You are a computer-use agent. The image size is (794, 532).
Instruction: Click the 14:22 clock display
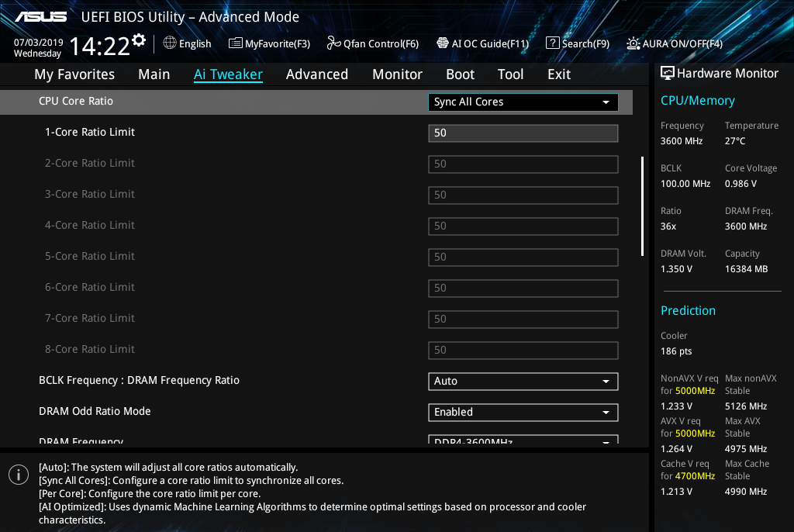coord(100,47)
